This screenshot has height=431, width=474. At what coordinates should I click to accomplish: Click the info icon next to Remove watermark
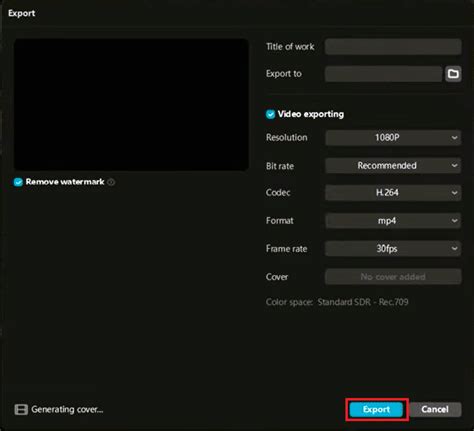tap(111, 182)
